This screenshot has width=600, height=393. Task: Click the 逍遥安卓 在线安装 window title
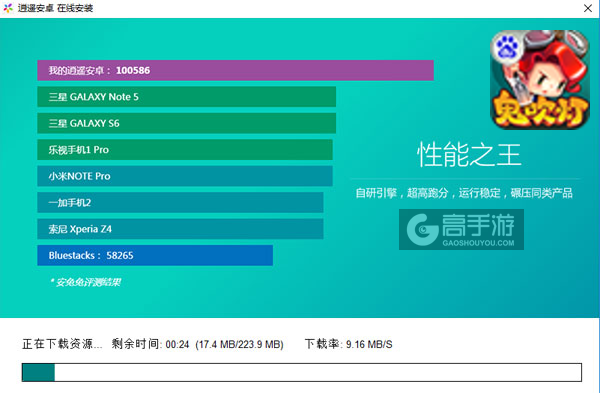click(x=55, y=8)
